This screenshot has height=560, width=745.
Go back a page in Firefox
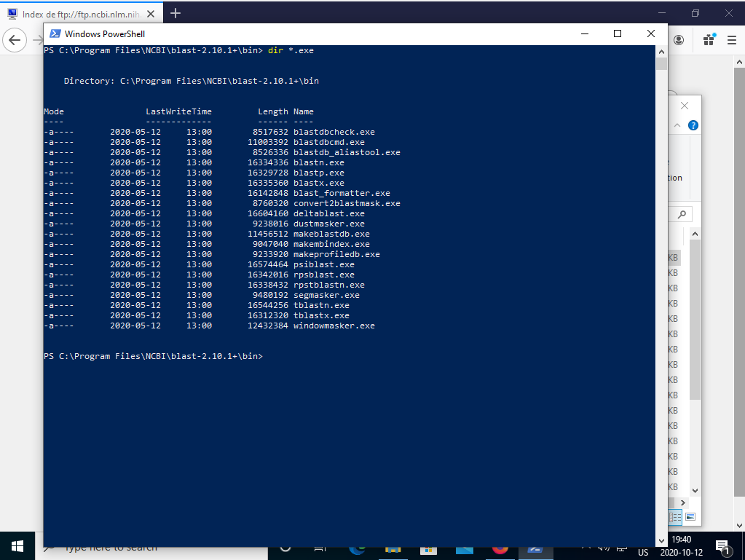pos(15,40)
